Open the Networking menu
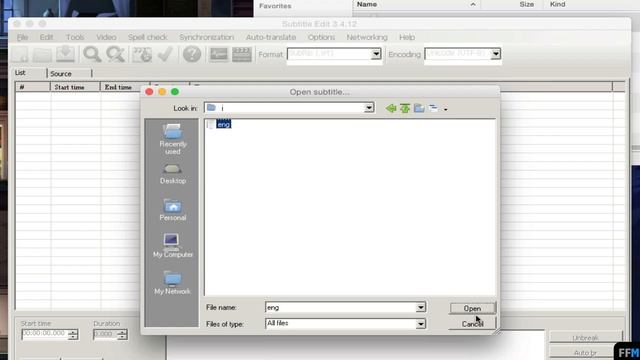Screen dimensions: 640x360 click(367, 37)
